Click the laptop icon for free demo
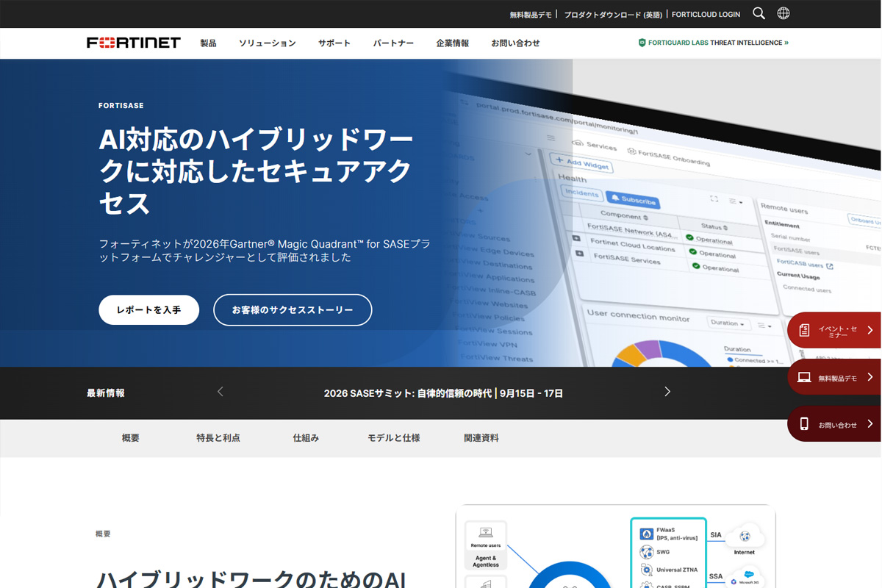 coord(804,378)
